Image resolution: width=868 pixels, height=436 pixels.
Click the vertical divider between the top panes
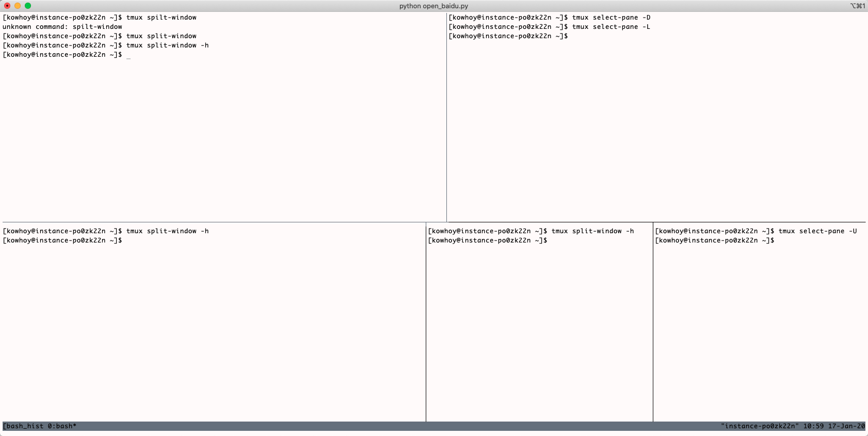point(446,119)
